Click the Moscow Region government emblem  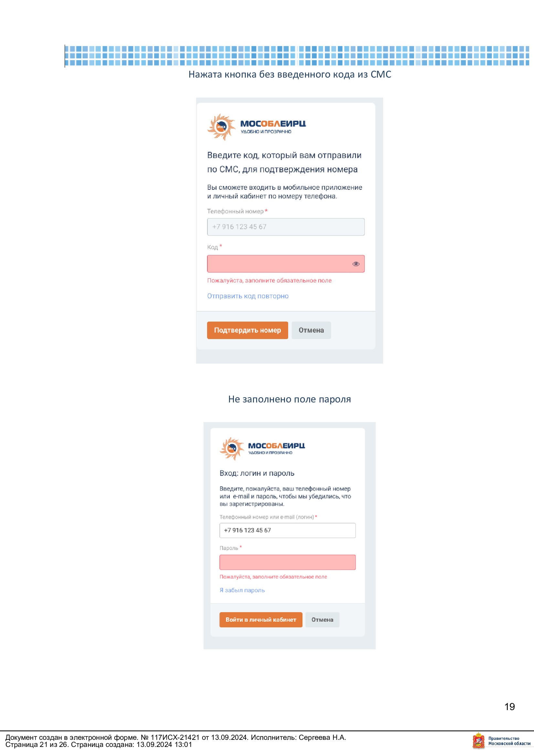[479, 741]
